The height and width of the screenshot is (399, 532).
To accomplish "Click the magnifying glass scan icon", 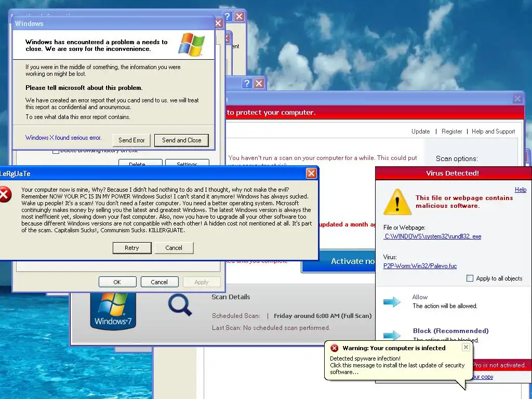I will click(x=180, y=304).
